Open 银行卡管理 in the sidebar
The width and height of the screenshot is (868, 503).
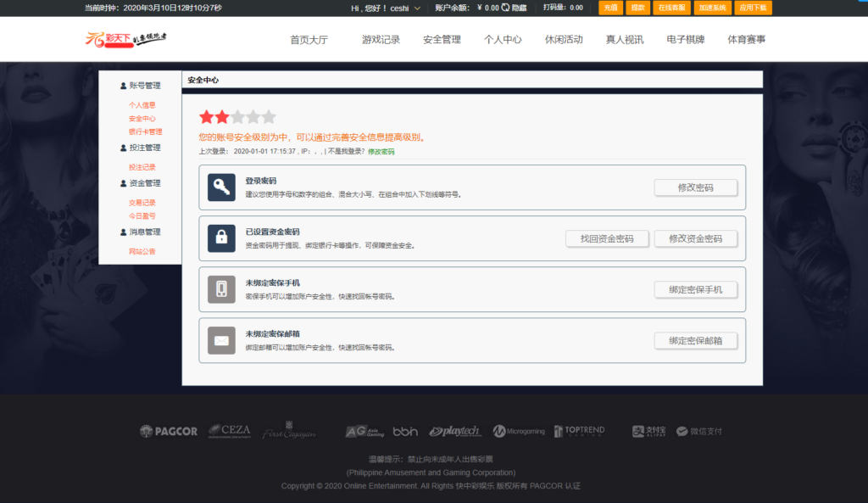[145, 132]
